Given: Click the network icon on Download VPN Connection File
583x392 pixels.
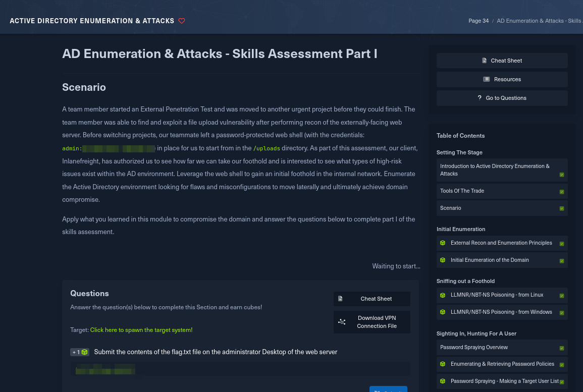Looking at the screenshot, I should tap(342, 322).
